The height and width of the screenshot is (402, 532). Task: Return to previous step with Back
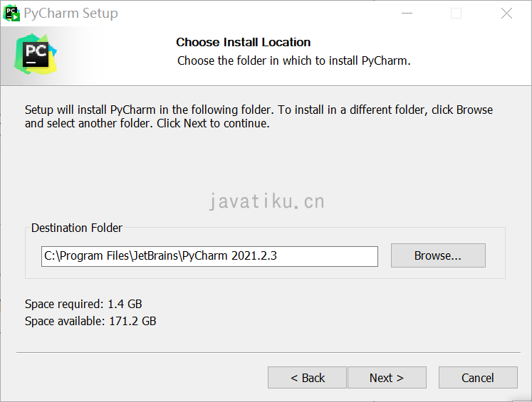[x=308, y=378]
